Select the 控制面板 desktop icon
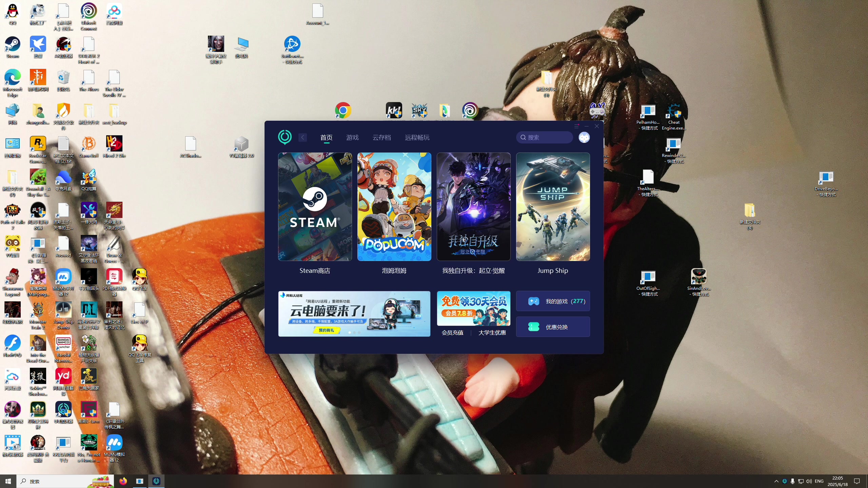The height and width of the screenshot is (488, 868). click(13, 147)
